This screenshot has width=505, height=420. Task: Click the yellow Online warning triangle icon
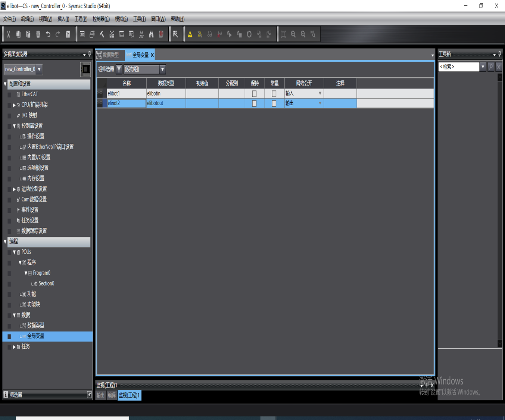[x=190, y=34]
